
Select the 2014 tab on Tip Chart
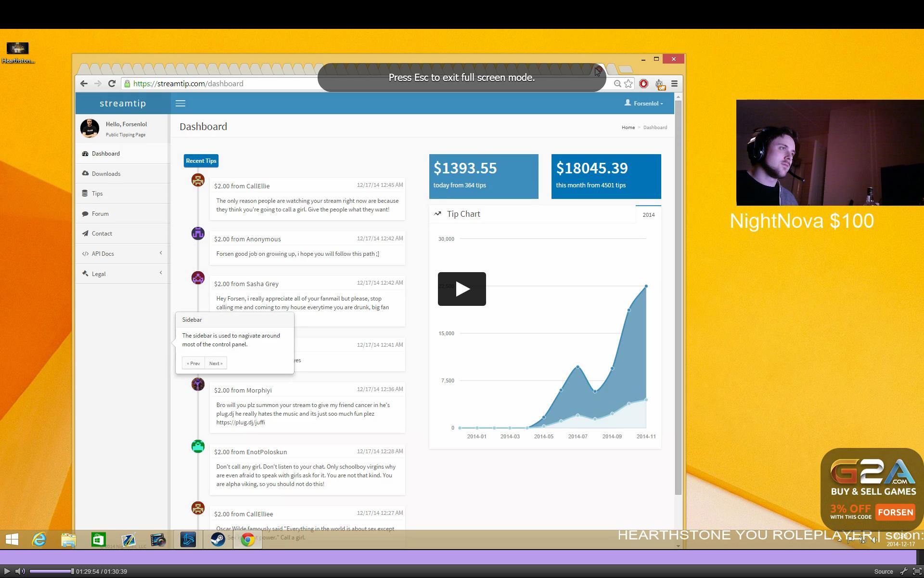[x=648, y=215]
